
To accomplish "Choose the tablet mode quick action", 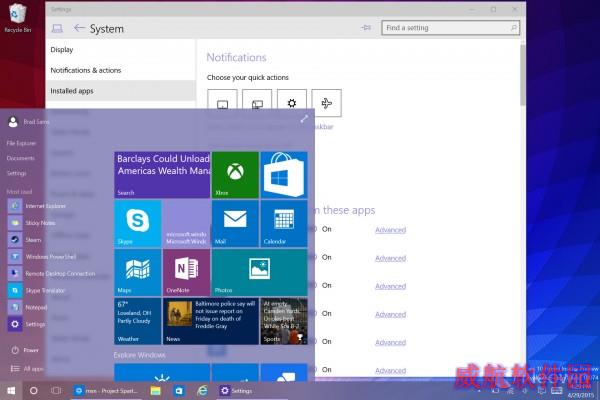I will (x=222, y=103).
